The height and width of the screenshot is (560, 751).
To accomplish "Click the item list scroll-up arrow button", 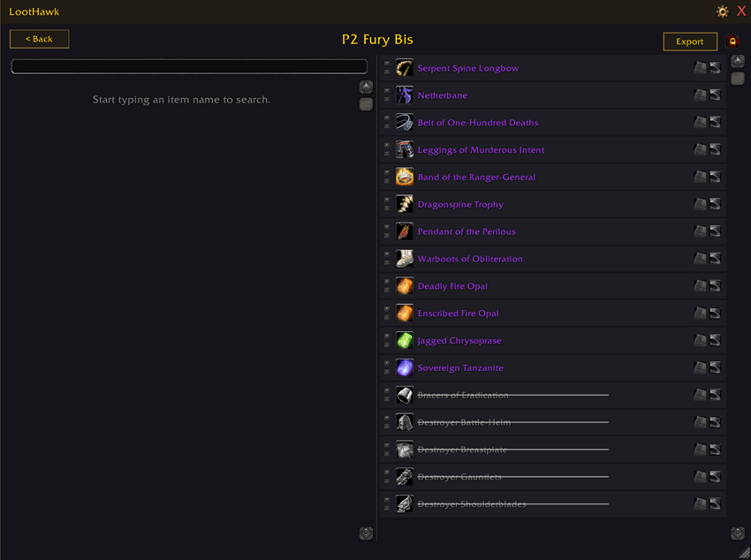I will [x=738, y=61].
